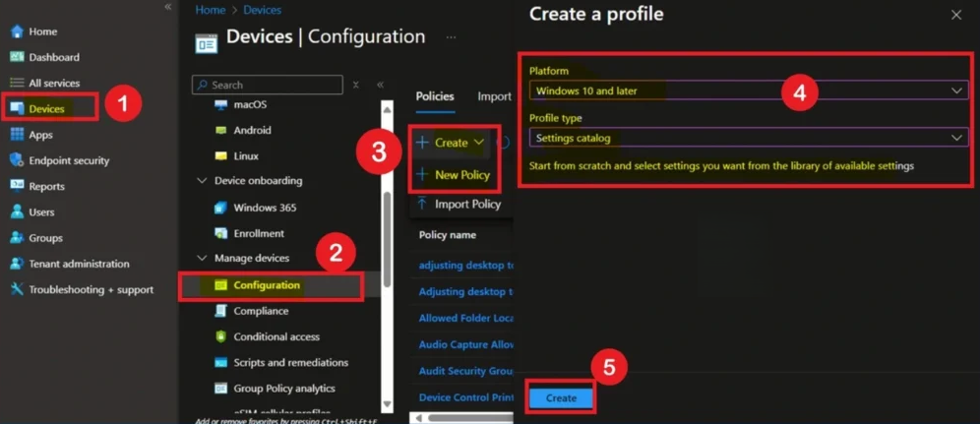Collapse the Devices menu pane chevron
This screenshot has width=980, height=424.
click(380, 85)
